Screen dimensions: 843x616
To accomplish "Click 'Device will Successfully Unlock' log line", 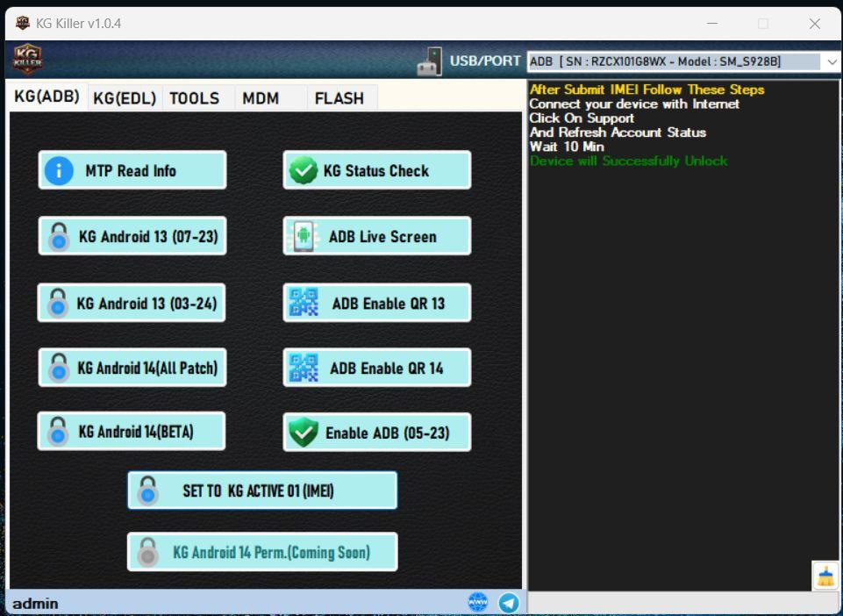I will point(628,161).
